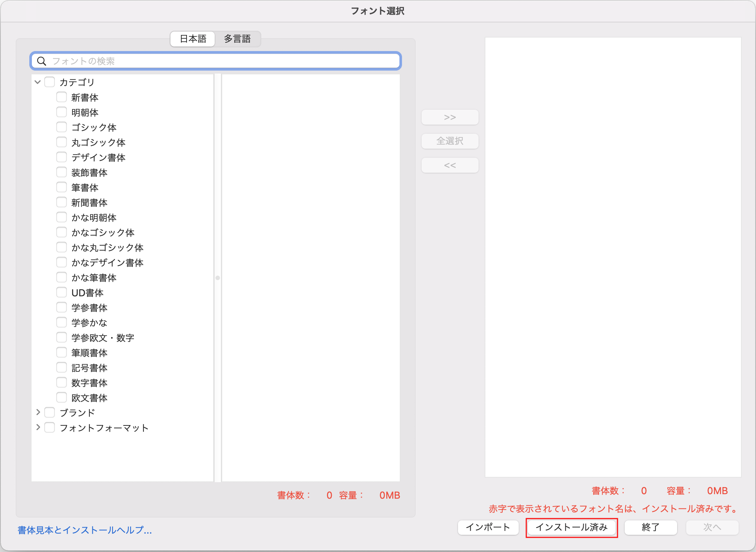
Task: Click the インストール済み button
Action: tap(571, 527)
